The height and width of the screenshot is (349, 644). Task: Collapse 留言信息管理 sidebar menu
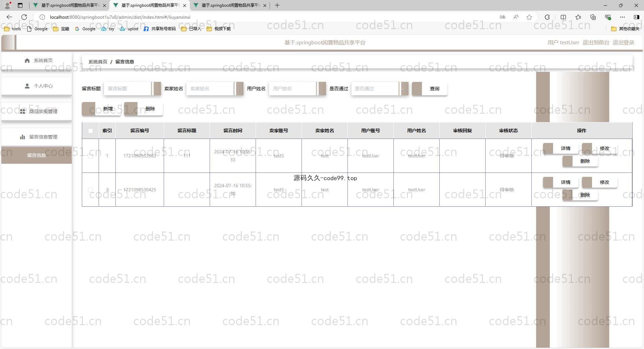[x=37, y=137]
